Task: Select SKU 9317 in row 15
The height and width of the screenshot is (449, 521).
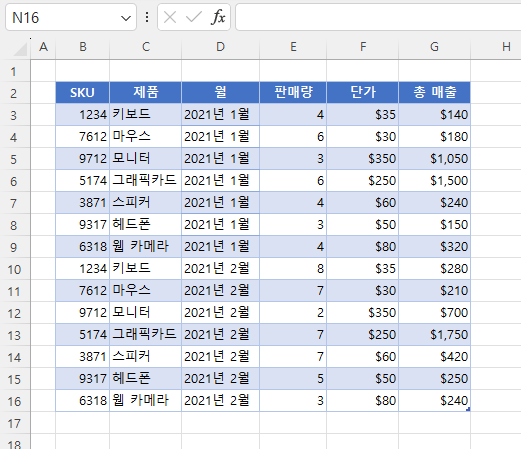Action: pyautogui.click(x=83, y=379)
